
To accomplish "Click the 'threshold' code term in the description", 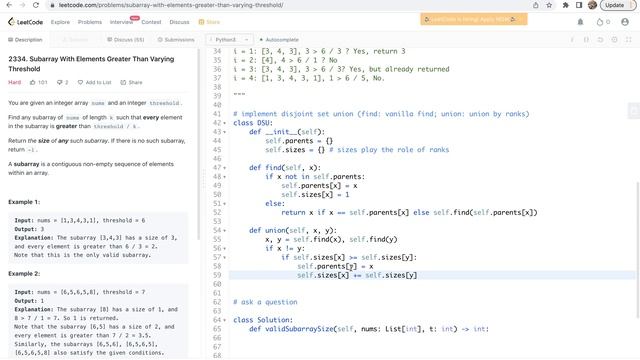I will 164,103.
